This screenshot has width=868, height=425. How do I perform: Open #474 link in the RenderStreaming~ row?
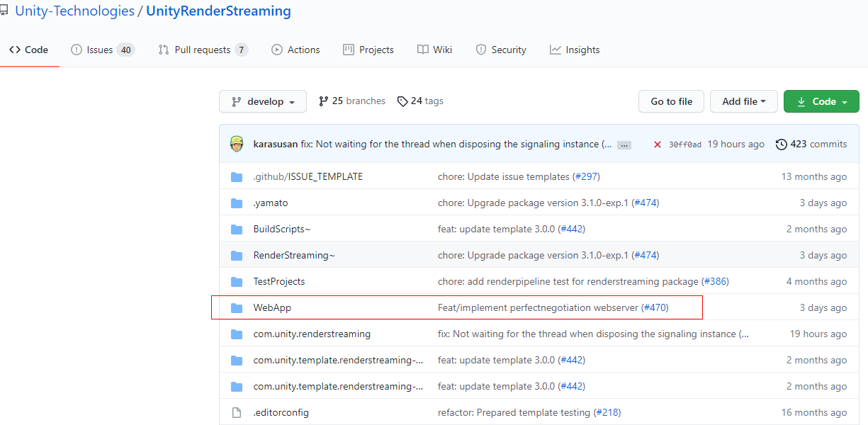(645, 255)
